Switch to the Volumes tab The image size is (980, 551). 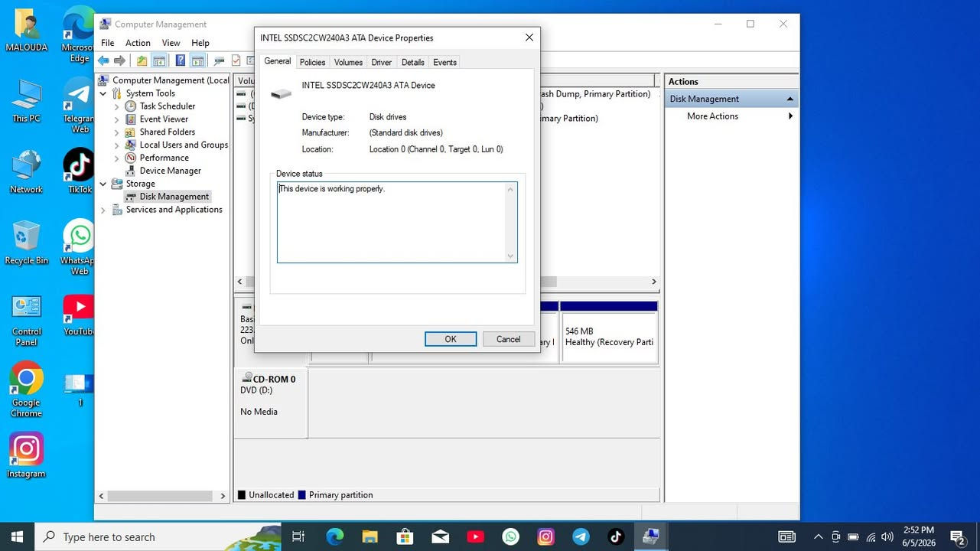348,63
